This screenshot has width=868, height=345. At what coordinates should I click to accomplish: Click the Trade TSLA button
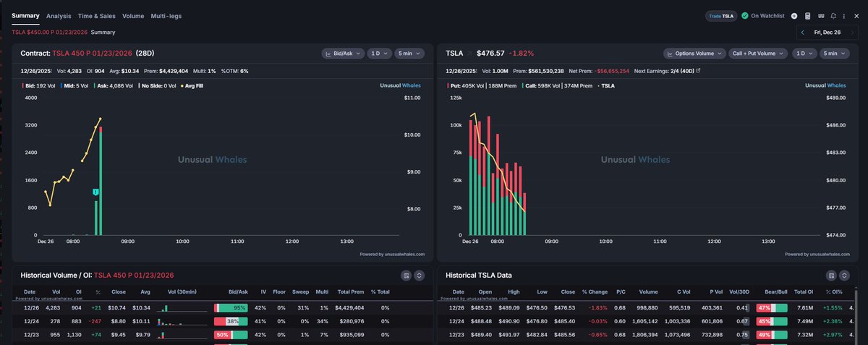coord(720,15)
